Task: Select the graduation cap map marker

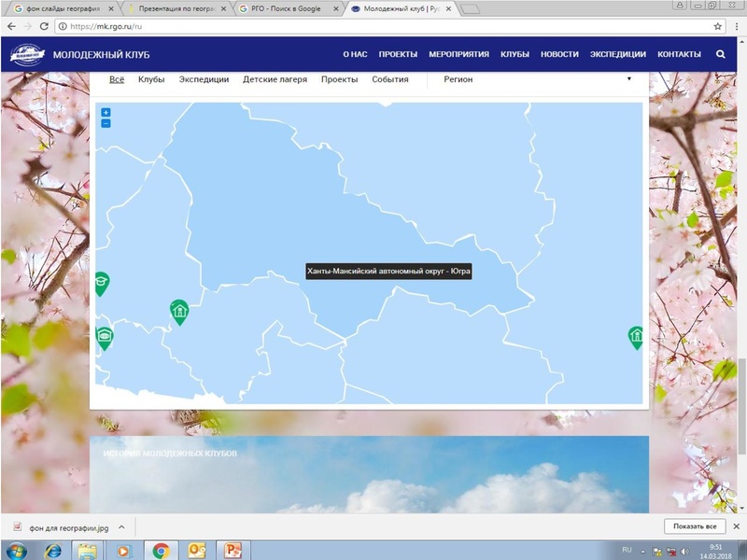Action: tap(101, 282)
